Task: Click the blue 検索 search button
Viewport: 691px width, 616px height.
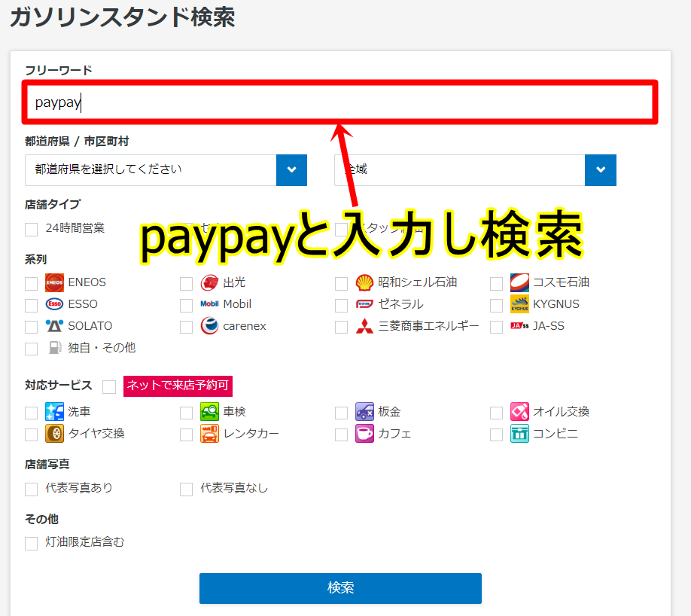Action: click(340, 588)
